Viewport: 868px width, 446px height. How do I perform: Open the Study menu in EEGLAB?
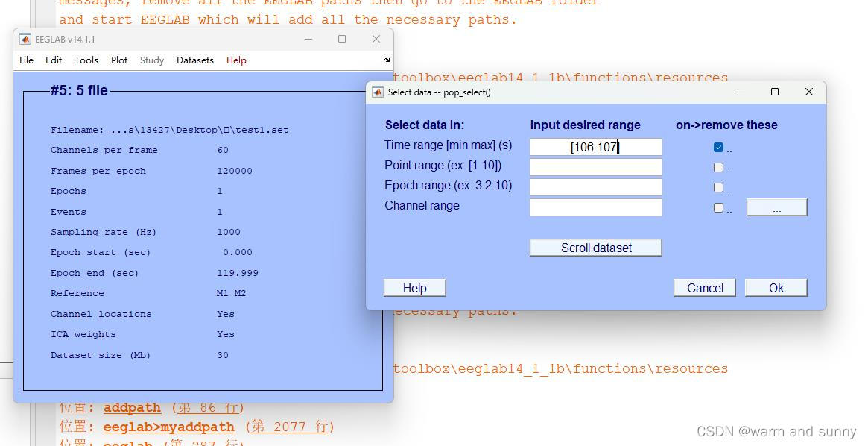click(152, 60)
